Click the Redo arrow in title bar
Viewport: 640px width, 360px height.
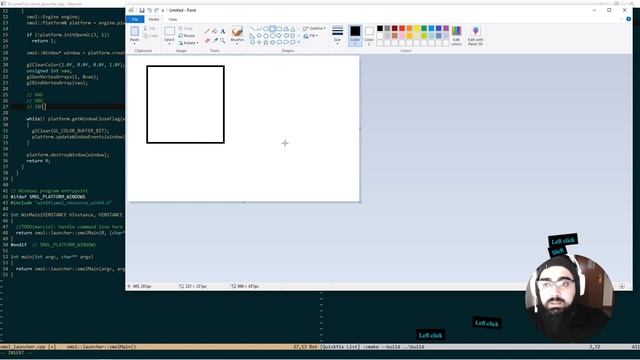156,10
